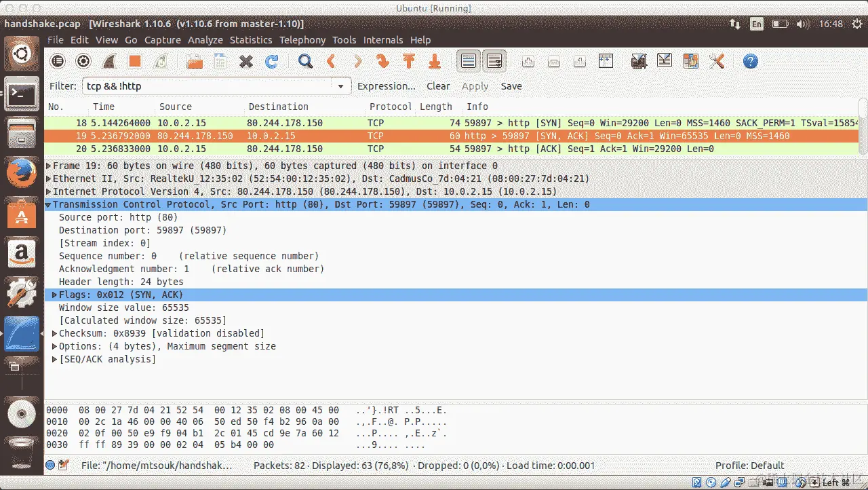
Task: Go to packet number icon
Action: tap(383, 62)
